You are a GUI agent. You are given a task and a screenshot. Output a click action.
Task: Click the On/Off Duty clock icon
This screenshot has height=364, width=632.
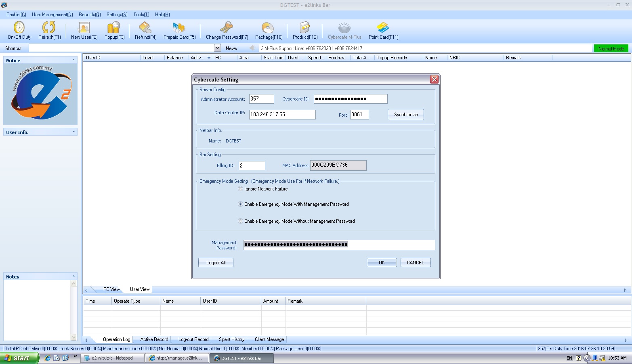(19, 27)
